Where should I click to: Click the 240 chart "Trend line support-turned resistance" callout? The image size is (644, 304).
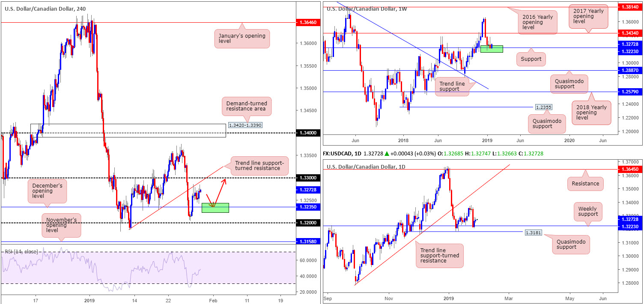[x=260, y=167]
